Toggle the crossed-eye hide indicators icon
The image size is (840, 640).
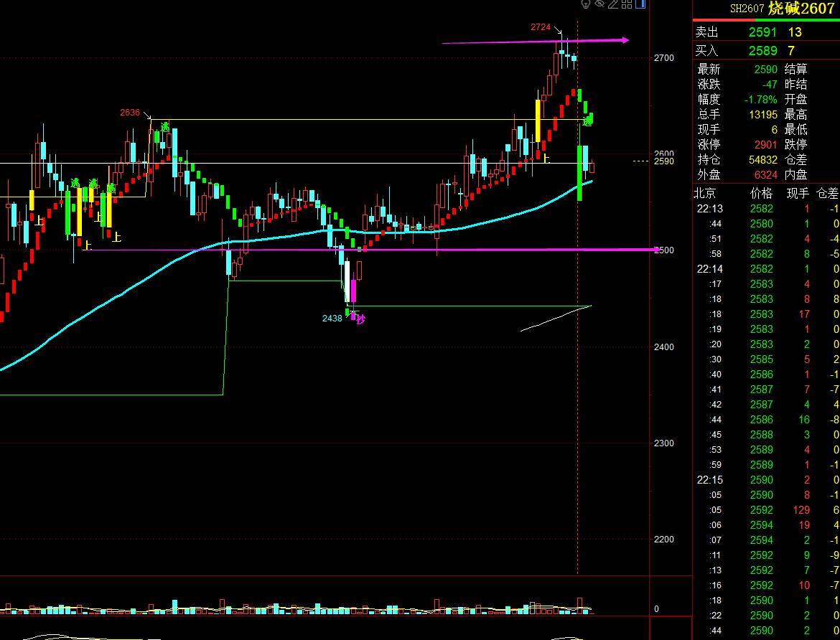[x=600, y=4]
